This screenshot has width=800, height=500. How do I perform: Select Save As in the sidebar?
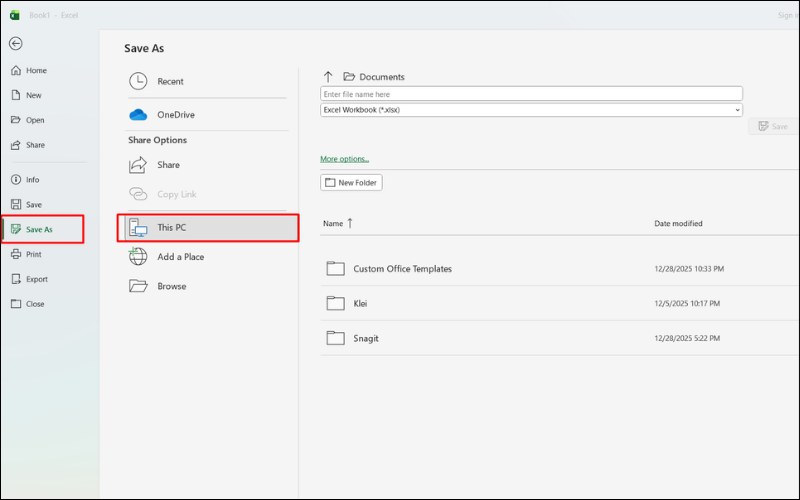tap(43, 229)
